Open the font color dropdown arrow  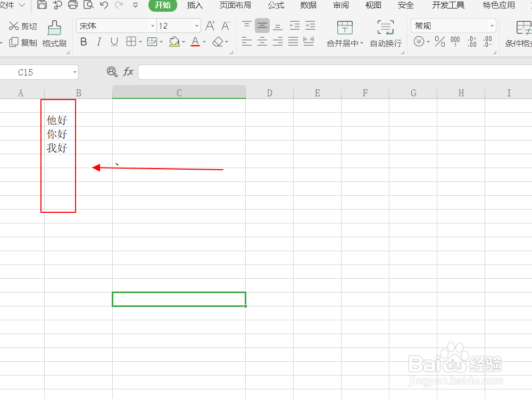(x=204, y=42)
